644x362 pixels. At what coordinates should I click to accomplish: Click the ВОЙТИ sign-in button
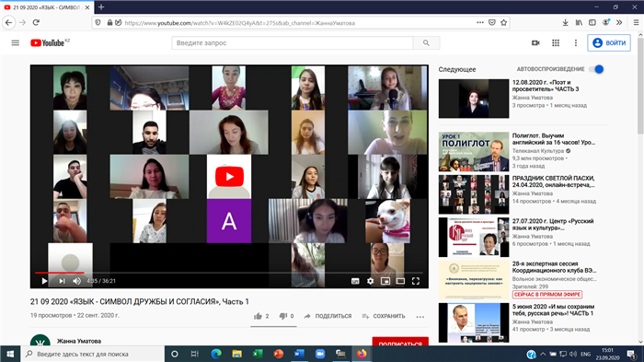tap(609, 42)
